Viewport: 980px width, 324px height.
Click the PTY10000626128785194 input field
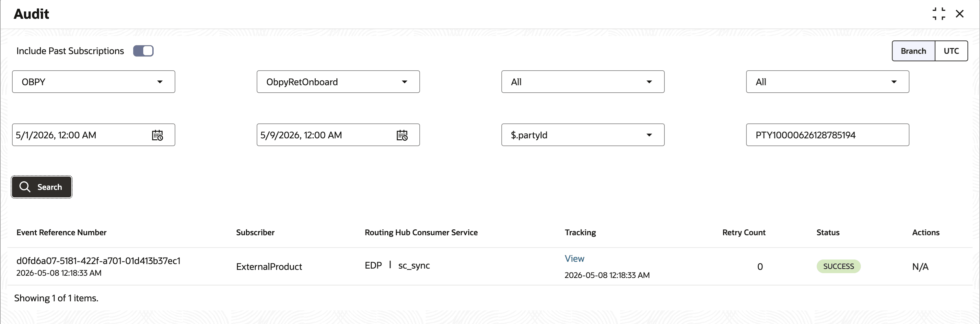827,135
